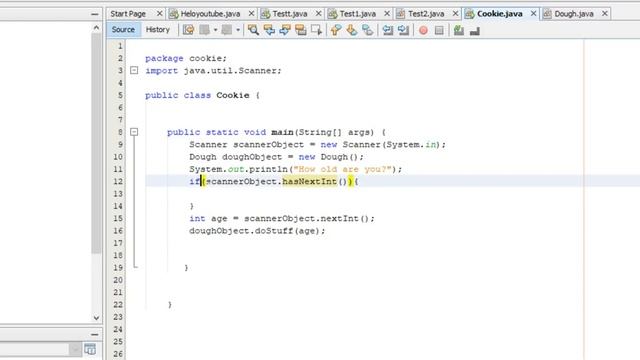Close the Cookie.java tab
Viewport: 640px width, 360px height.
click(533, 14)
